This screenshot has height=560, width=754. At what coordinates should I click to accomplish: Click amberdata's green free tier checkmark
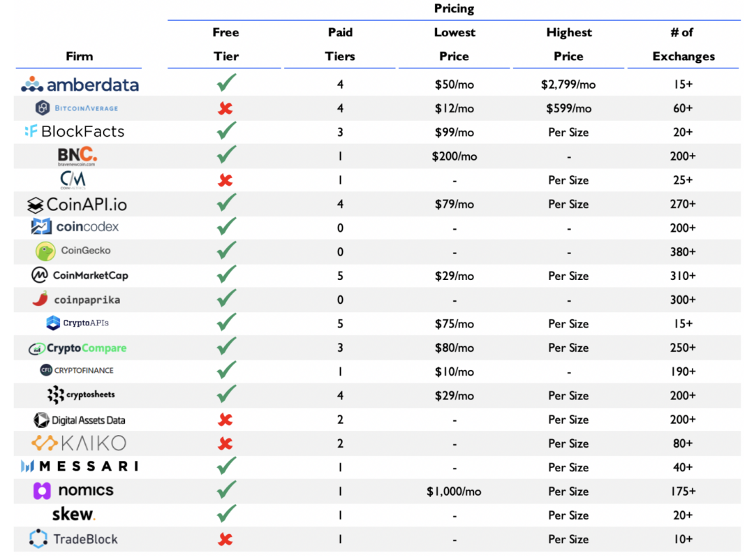pos(226,84)
